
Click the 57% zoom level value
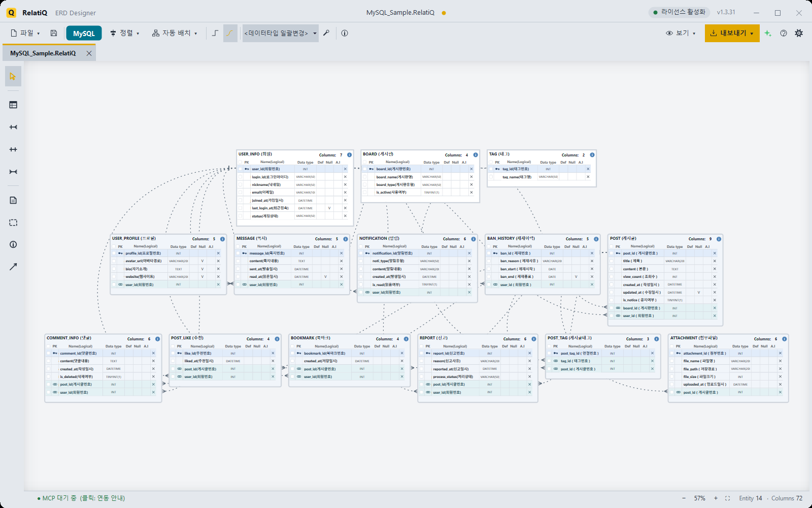coord(700,498)
